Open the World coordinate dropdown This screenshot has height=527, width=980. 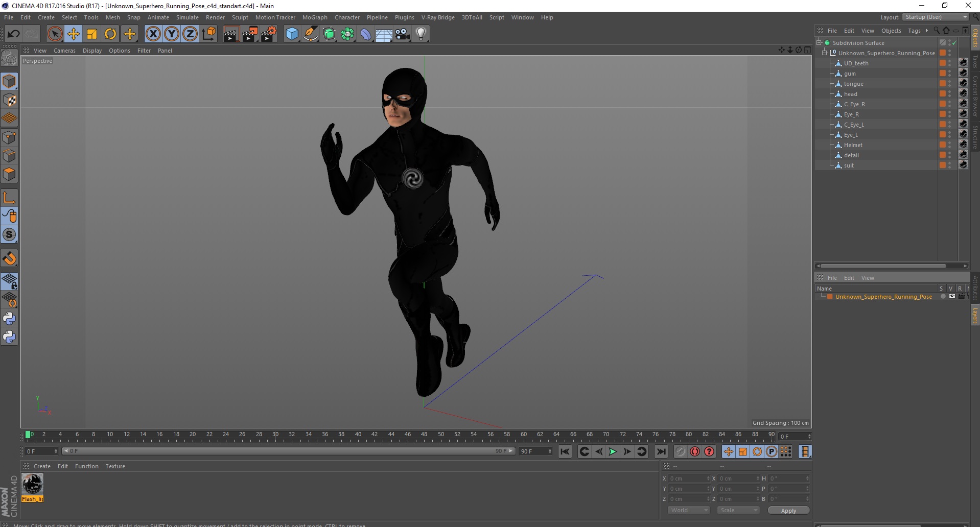pos(689,510)
